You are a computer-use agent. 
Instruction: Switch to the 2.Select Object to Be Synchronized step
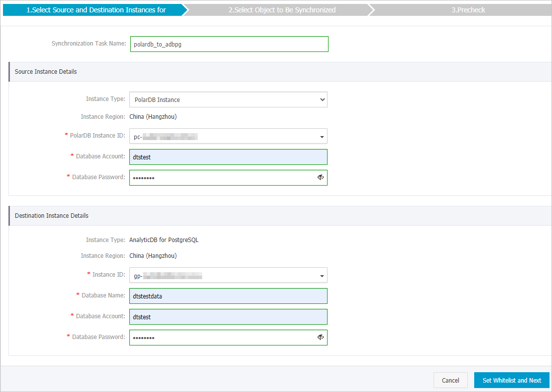point(282,9)
